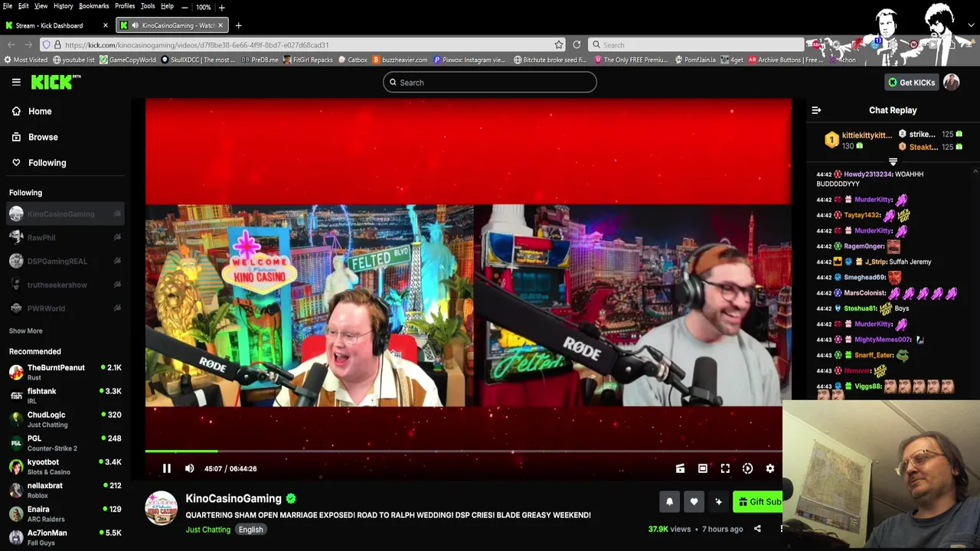Mute the KinoCasinoGaming tab audio icon
The image size is (980, 551).
[135, 25]
